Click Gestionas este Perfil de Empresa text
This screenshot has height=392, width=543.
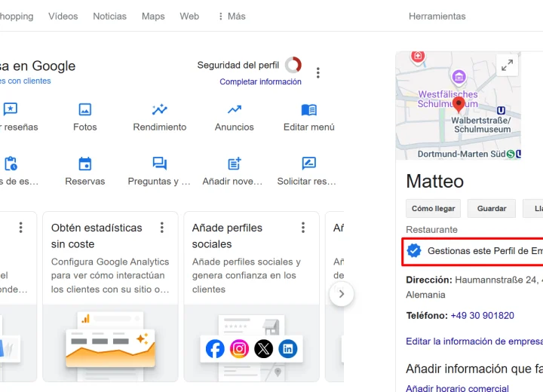[x=485, y=251]
